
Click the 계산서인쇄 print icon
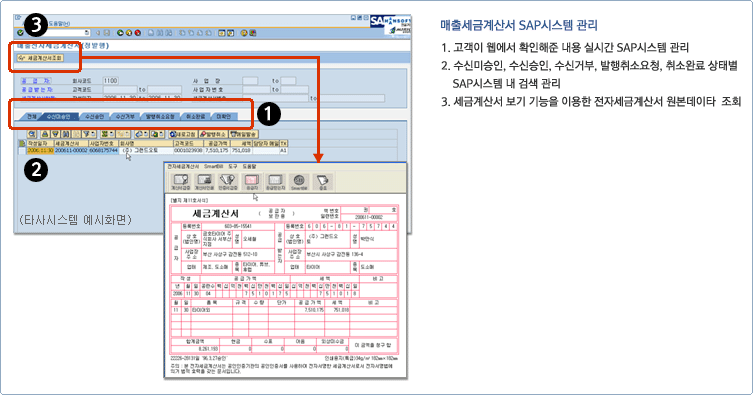[204, 181]
